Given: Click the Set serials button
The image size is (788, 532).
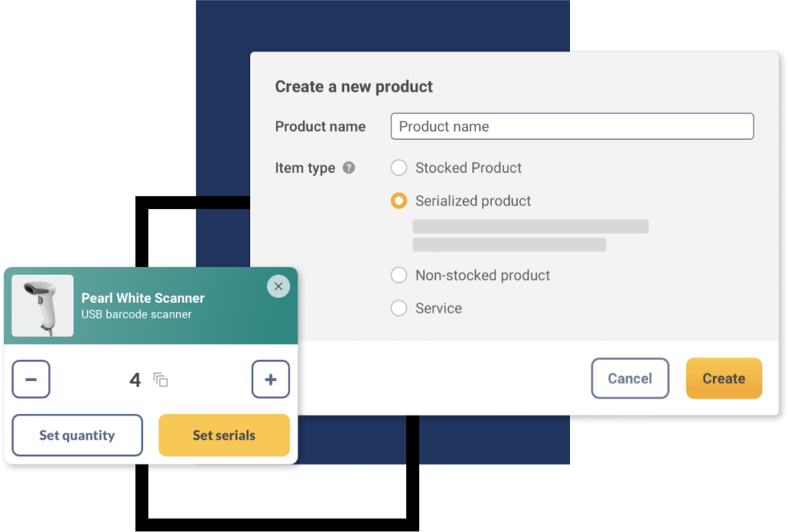Looking at the screenshot, I should click(224, 435).
